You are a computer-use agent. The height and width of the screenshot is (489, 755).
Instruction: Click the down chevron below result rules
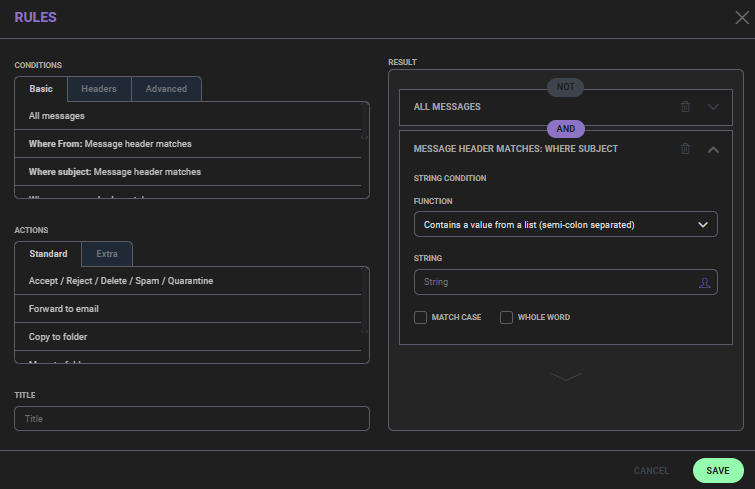pos(565,376)
